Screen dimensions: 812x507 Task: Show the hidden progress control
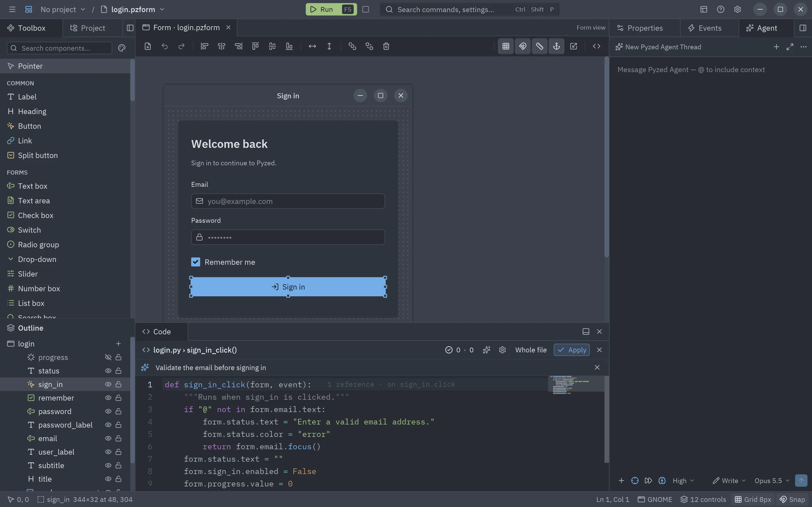[x=108, y=357]
